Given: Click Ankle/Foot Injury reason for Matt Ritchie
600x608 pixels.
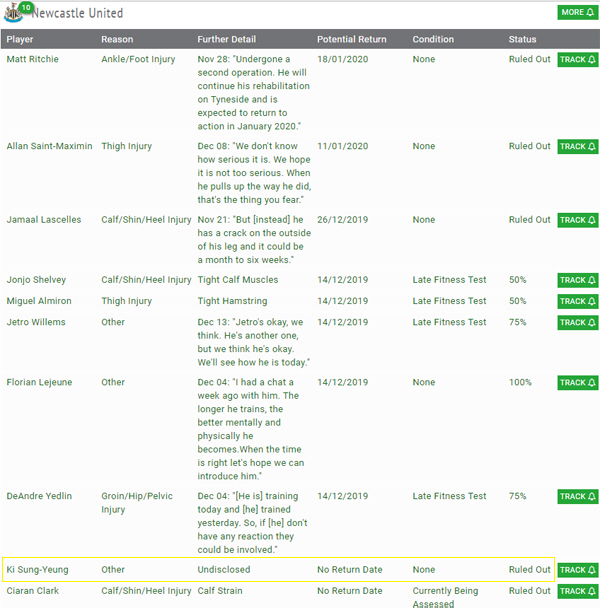Looking at the screenshot, I should point(138,59).
